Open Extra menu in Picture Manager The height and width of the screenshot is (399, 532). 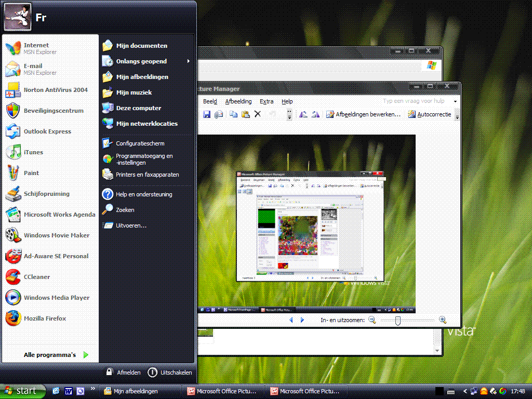click(x=267, y=101)
